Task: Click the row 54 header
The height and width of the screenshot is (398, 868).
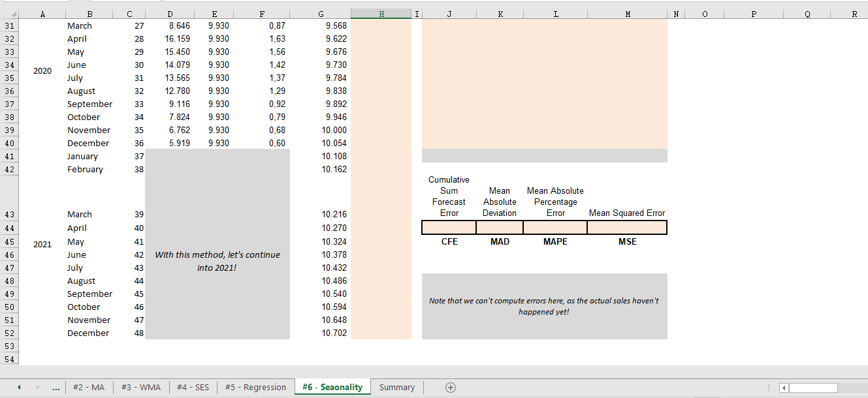Action: pyautogui.click(x=9, y=359)
